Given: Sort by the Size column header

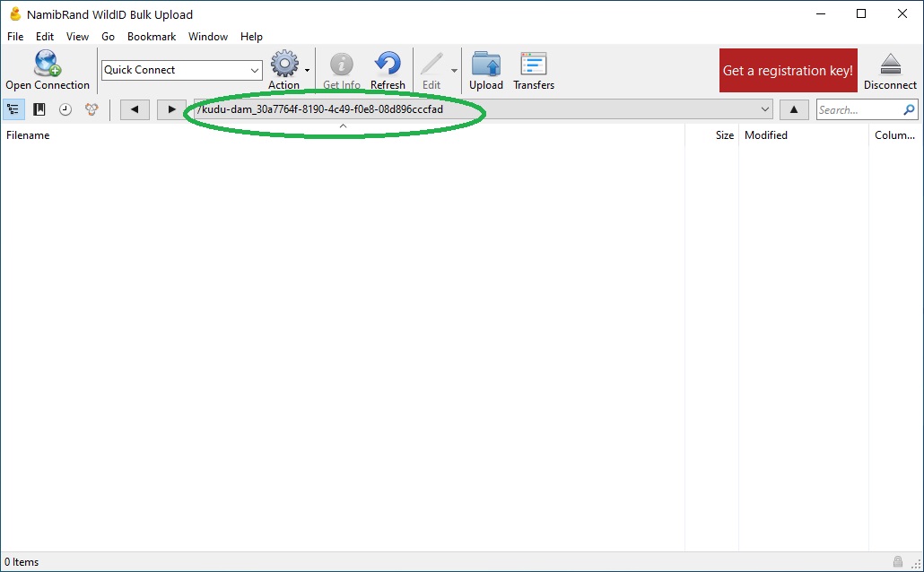Looking at the screenshot, I should 725,135.
